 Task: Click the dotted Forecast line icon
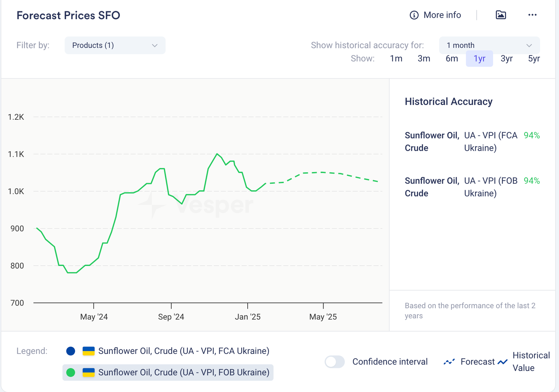[449, 362]
